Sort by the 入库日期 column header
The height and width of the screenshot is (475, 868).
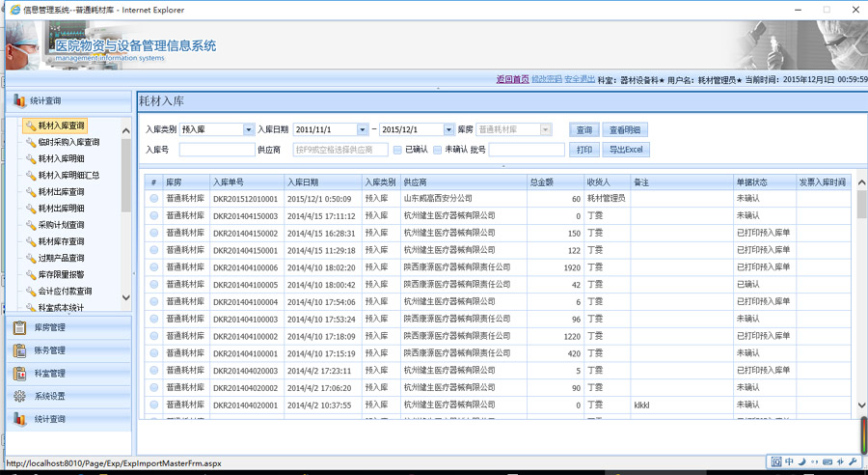(323, 182)
